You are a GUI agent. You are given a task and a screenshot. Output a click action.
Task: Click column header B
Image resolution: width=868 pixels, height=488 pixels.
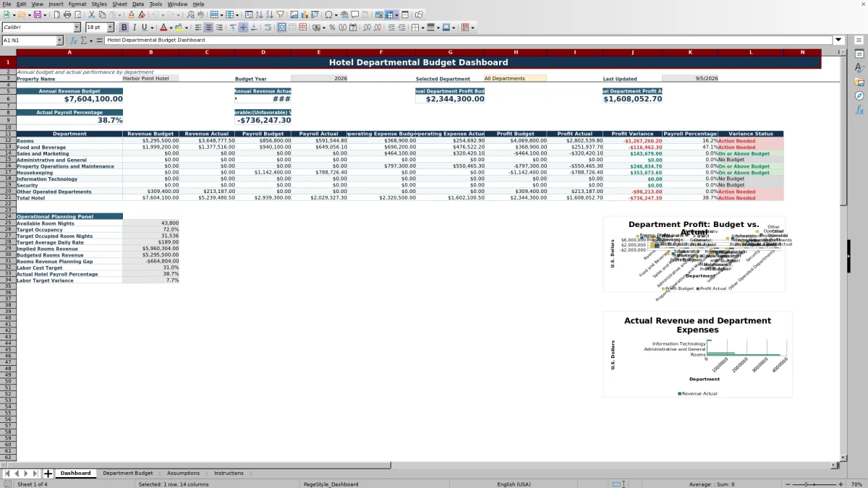tap(150, 52)
